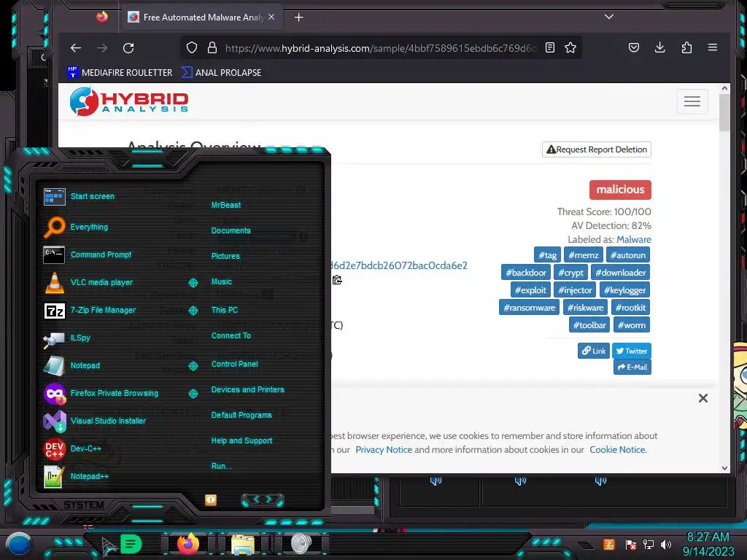The height and width of the screenshot is (560, 747).
Task: Open Firefox application menu
Action: [x=713, y=47]
